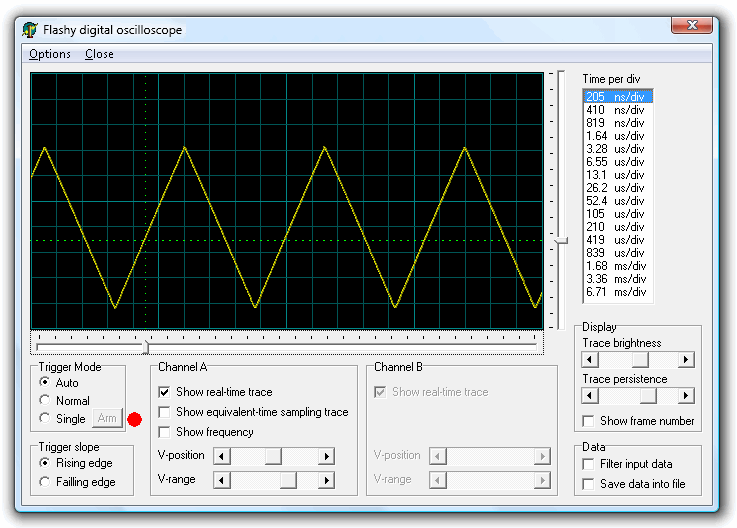The height and width of the screenshot is (528, 737).
Task: Select 1.68 ms/div time base
Action: point(618,266)
